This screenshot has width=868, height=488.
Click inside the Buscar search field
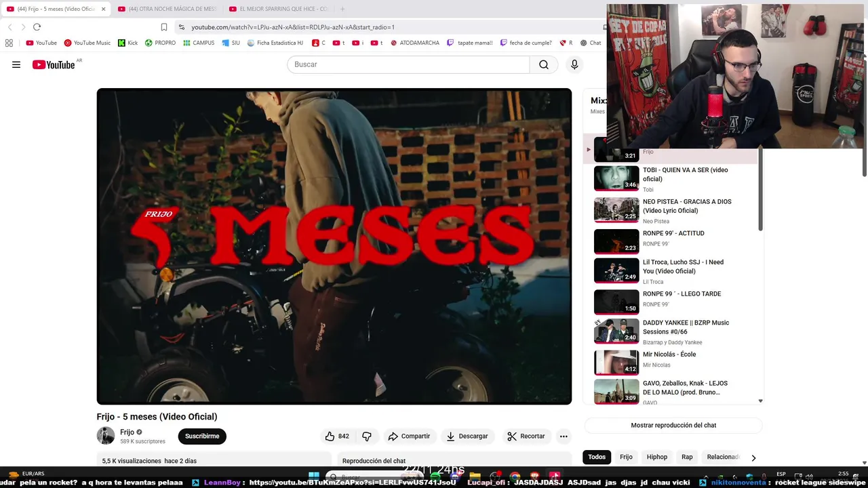[408, 64]
